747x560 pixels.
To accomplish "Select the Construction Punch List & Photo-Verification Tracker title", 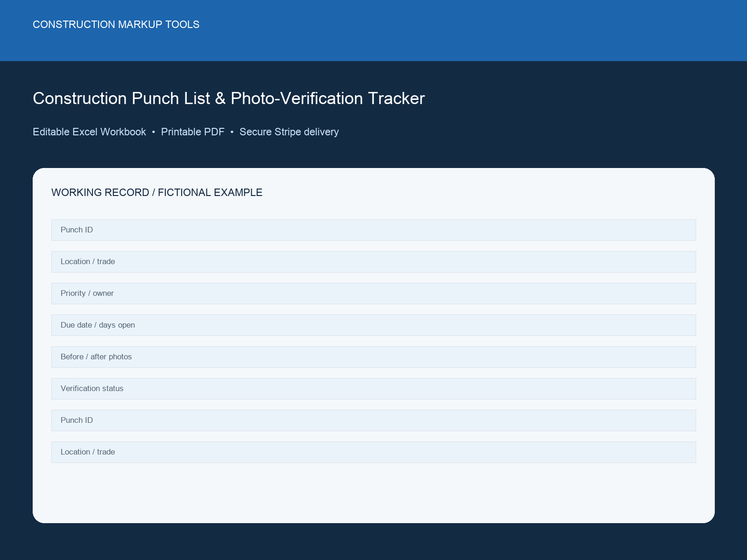I will coord(229,98).
